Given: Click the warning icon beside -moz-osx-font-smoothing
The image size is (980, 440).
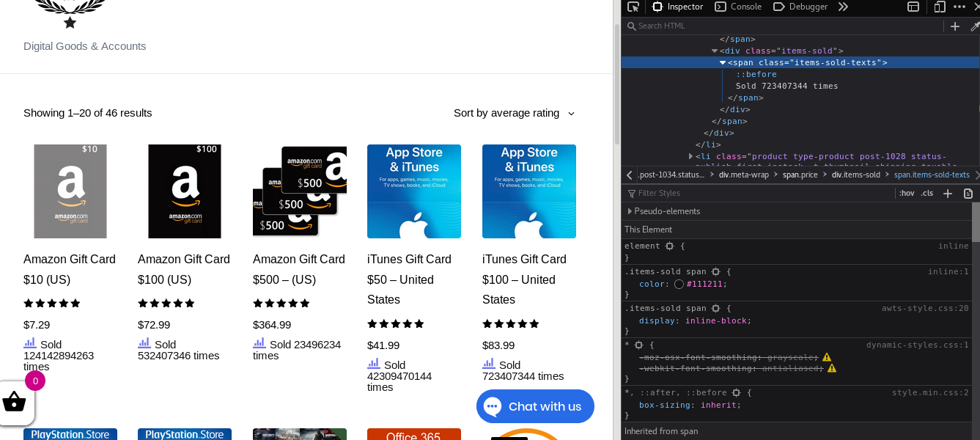Looking at the screenshot, I should [827, 357].
